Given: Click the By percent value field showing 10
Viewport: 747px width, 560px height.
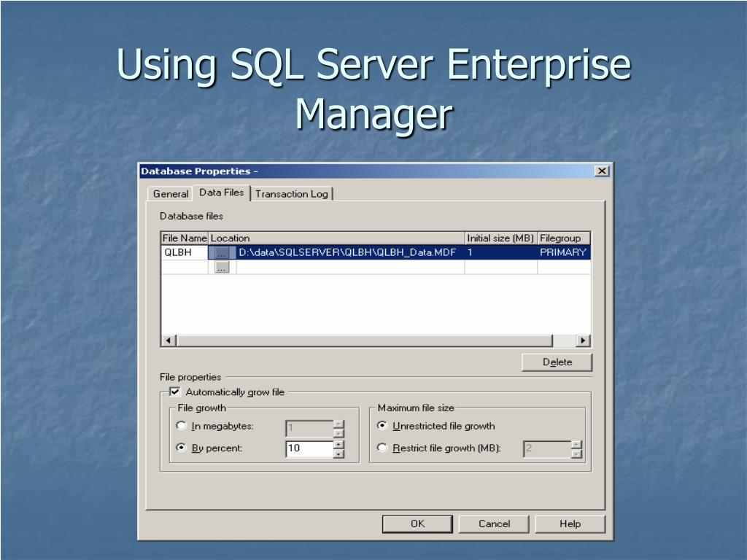Looking at the screenshot, I should pos(309,448).
